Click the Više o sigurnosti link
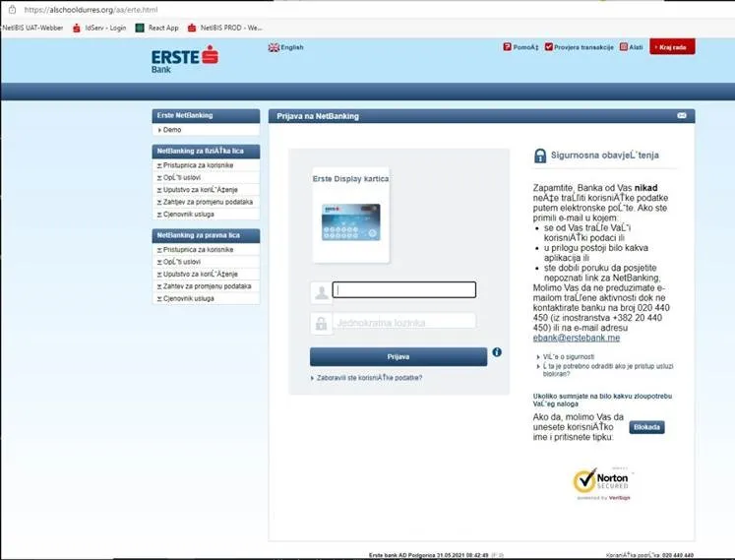Screen dimensions: 735x560 (568, 357)
